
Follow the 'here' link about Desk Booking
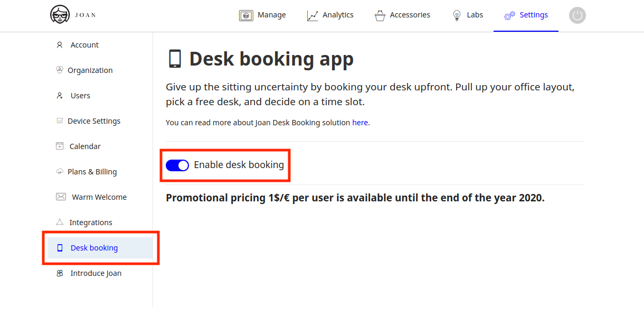(360, 123)
